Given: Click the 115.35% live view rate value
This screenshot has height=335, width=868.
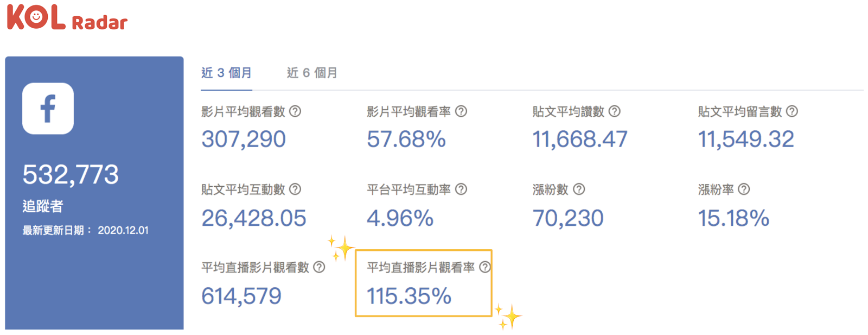Looking at the screenshot, I should 409,296.
